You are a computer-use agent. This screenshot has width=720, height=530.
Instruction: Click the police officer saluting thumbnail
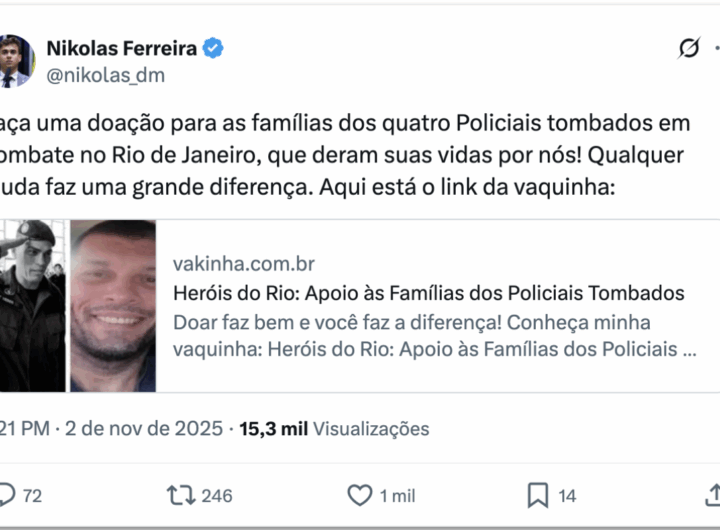click(x=32, y=305)
